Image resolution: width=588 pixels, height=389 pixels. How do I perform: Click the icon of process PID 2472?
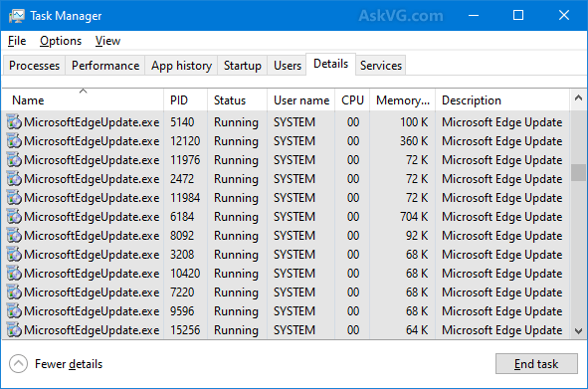click(14, 179)
